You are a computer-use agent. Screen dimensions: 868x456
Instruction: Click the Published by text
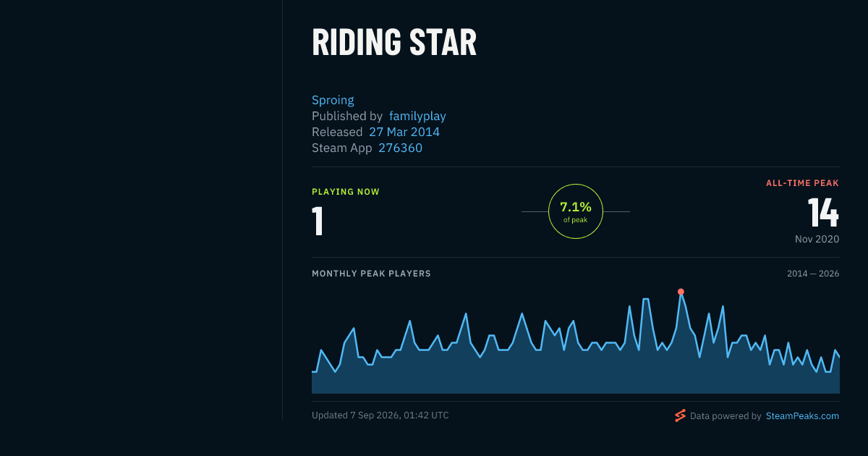[347, 116]
